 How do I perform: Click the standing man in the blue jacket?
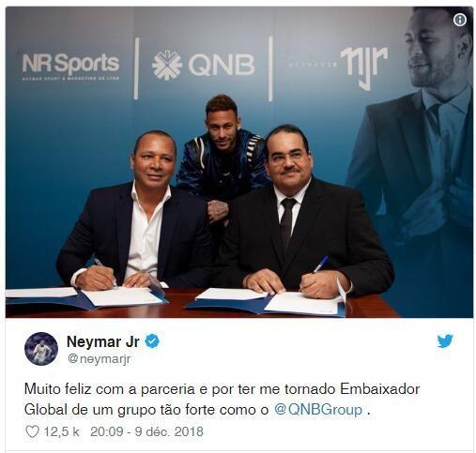(x=223, y=157)
